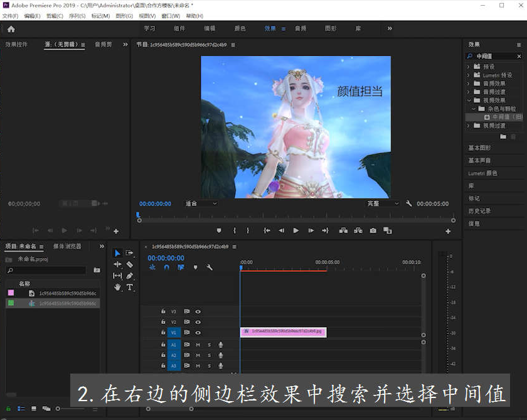527x420 pixels.
Task: Click the Mark Out brace button
Action: click(x=248, y=230)
